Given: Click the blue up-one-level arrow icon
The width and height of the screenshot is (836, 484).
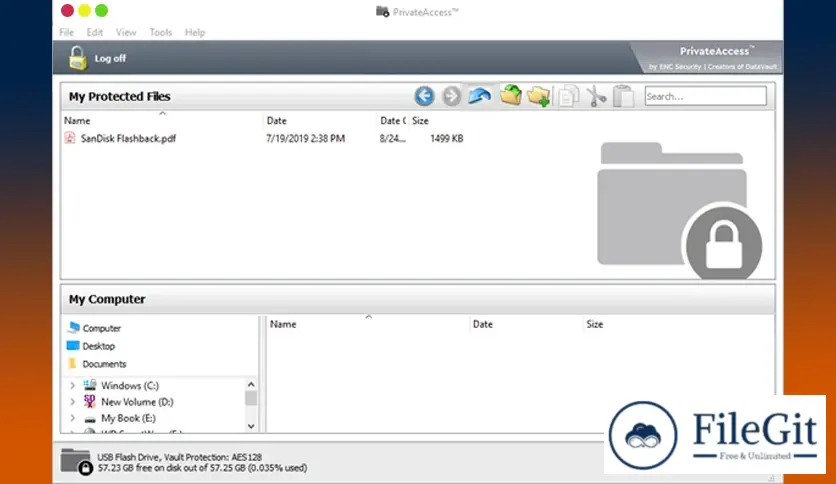Looking at the screenshot, I should click(x=479, y=96).
